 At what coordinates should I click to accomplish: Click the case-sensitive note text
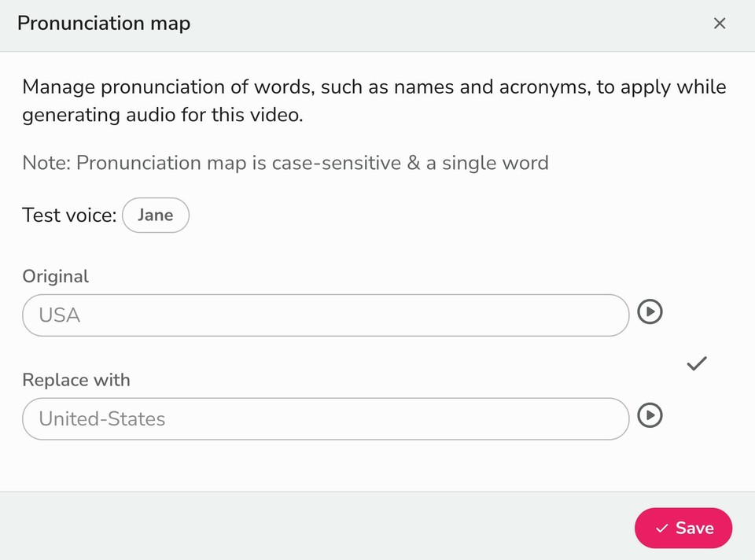coord(285,164)
